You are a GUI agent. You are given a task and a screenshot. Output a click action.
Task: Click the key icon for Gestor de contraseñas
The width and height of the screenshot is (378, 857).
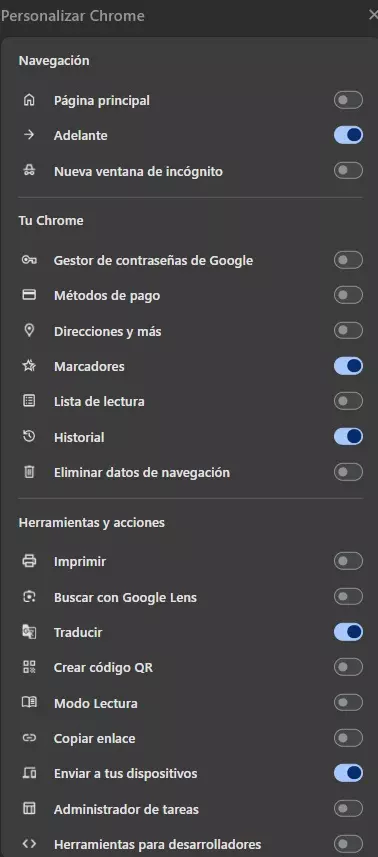click(29, 260)
